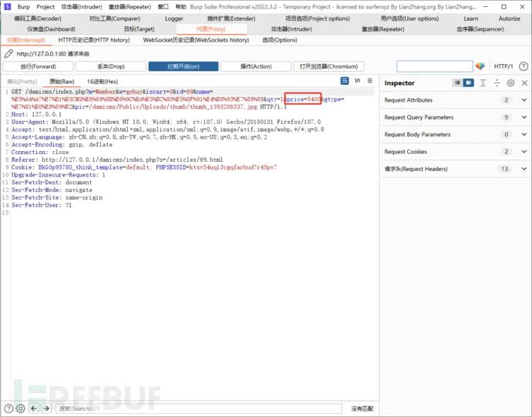
Task: Switch to the Extender tab
Action: coord(231,18)
